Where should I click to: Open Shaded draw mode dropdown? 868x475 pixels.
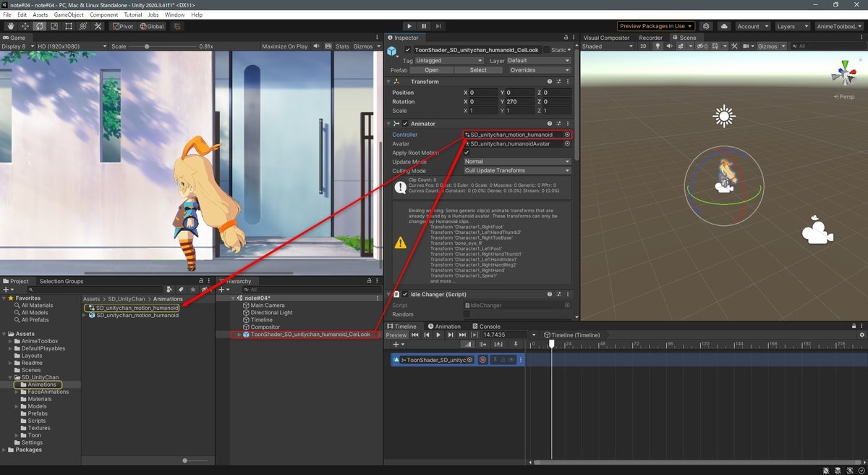pos(606,46)
